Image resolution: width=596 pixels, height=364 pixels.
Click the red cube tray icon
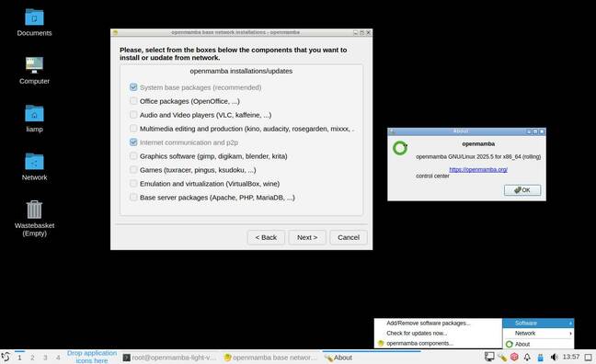(514, 357)
